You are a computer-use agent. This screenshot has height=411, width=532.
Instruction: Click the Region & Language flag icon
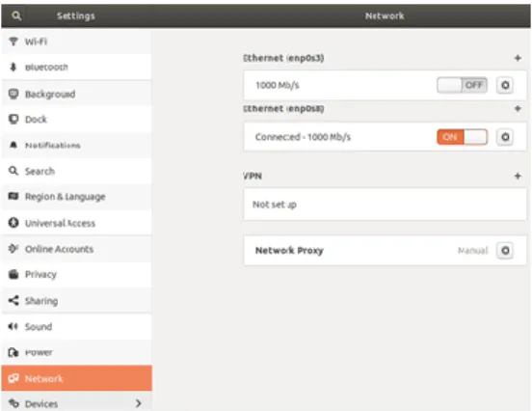[x=13, y=196]
